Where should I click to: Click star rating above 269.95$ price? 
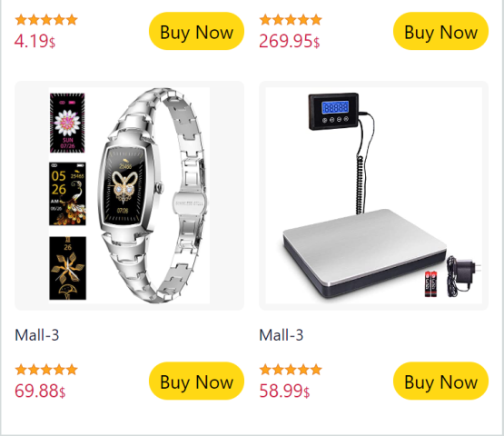291,20
